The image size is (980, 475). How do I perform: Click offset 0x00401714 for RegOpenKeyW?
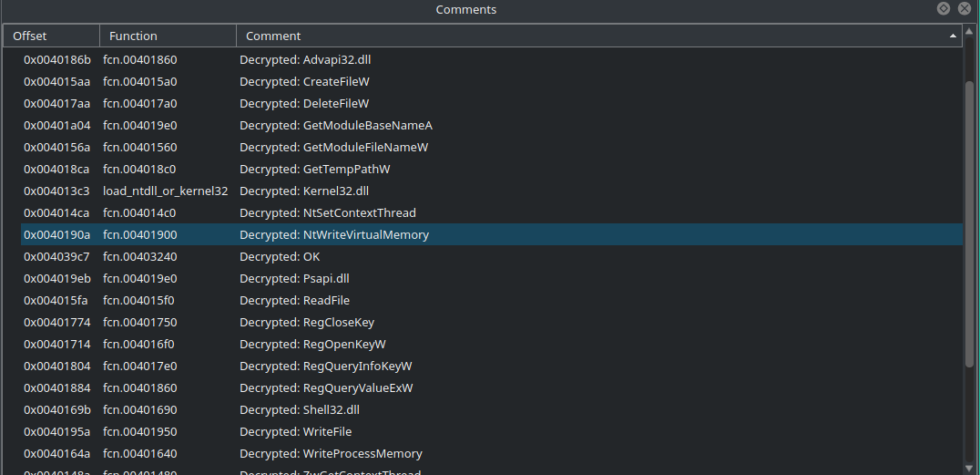point(56,345)
